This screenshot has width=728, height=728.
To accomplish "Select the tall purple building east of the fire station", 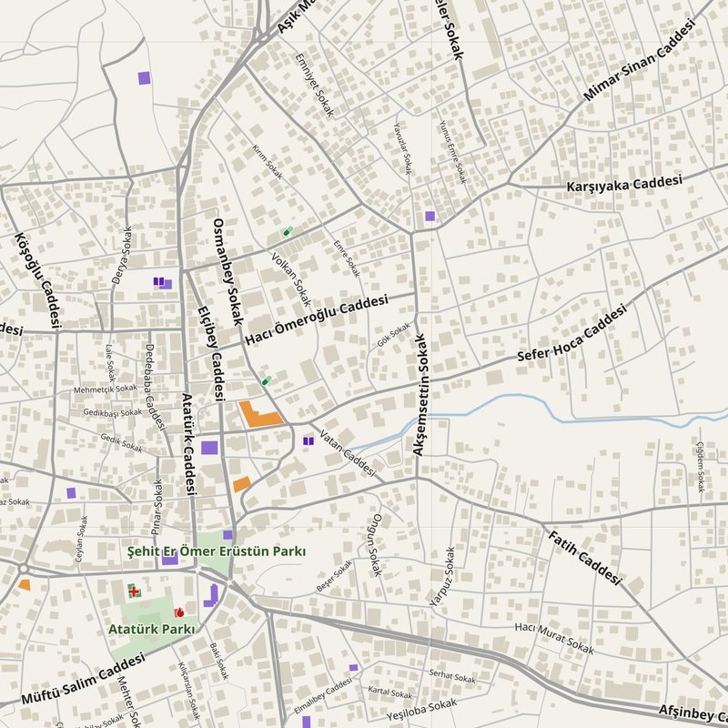I will pos(211,596).
